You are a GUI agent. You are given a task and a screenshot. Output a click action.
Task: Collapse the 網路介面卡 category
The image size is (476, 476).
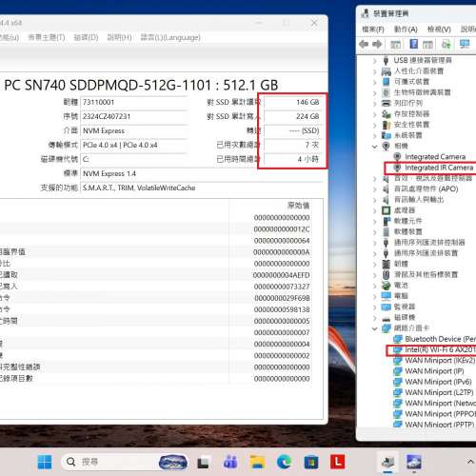(x=375, y=328)
